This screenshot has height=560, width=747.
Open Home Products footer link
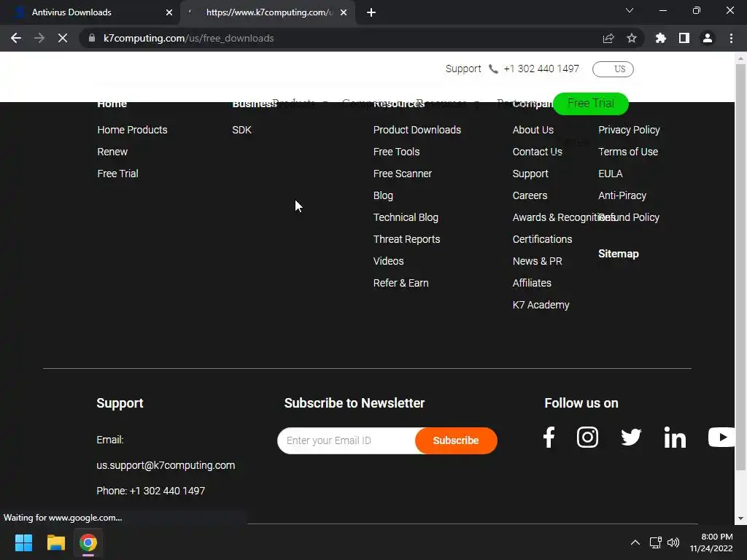click(x=132, y=130)
